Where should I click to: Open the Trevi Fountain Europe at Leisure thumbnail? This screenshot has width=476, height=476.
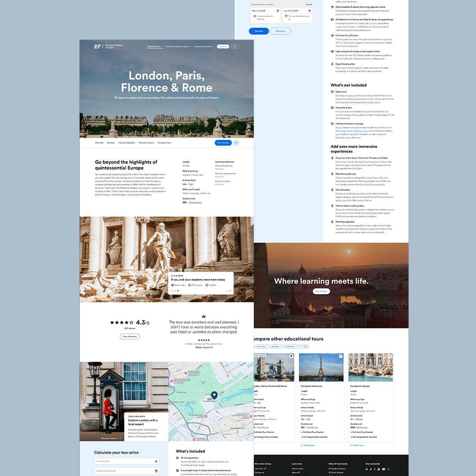tap(370, 367)
